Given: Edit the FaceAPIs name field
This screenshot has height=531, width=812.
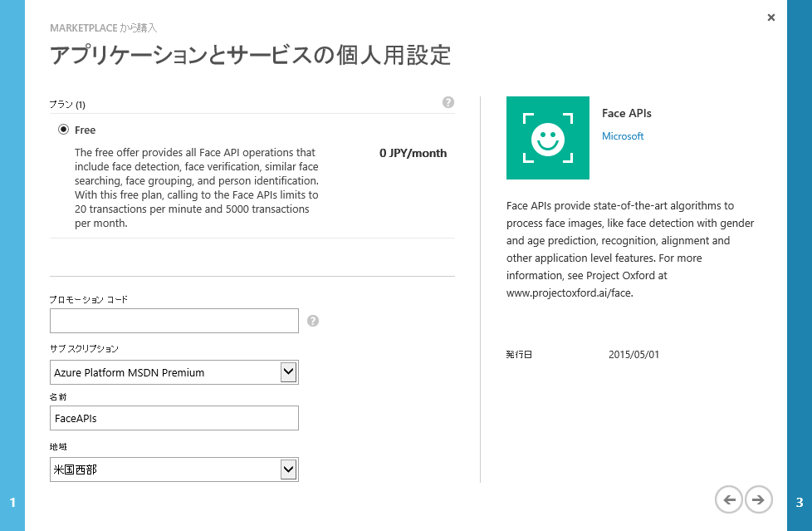Looking at the screenshot, I should coord(174,417).
